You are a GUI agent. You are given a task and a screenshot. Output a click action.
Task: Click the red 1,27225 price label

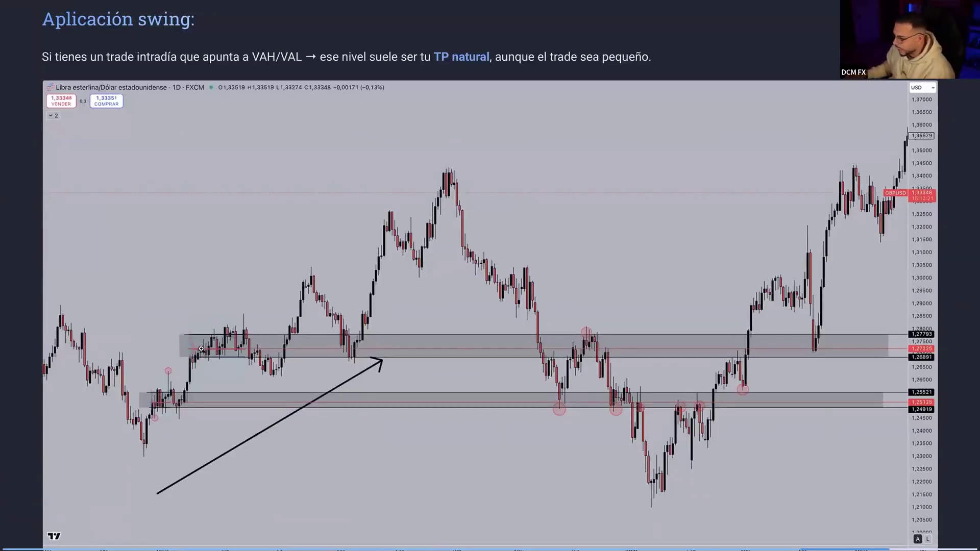click(921, 348)
